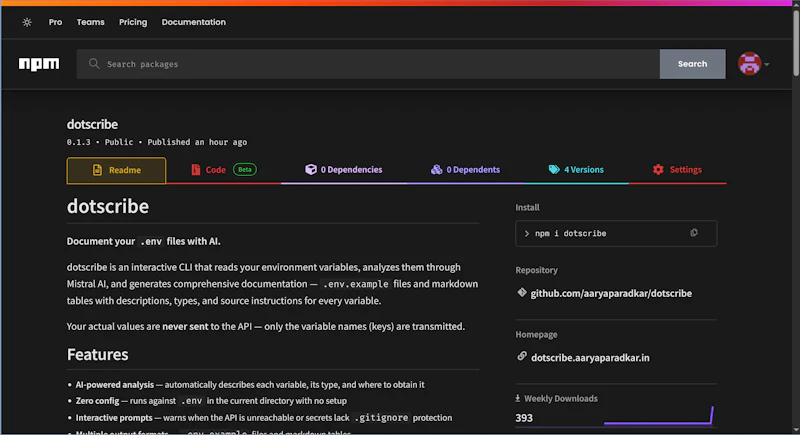Click the Published an hour ago text
The width and height of the screenshot is (800, 435).
[197, 142]
